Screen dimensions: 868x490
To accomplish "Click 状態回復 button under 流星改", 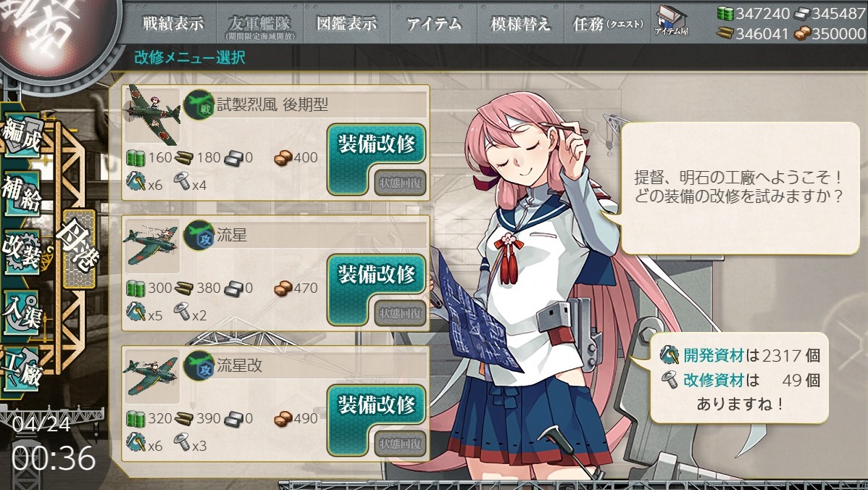I will click(x=400, y=444).
